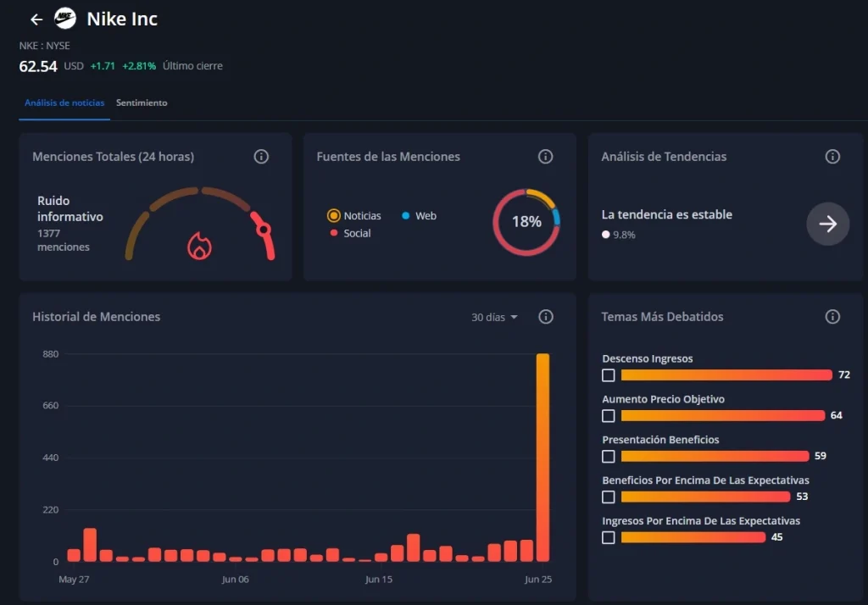Click the 1377 menciones text
Screen dimensions: 868x605
(63, 241)
